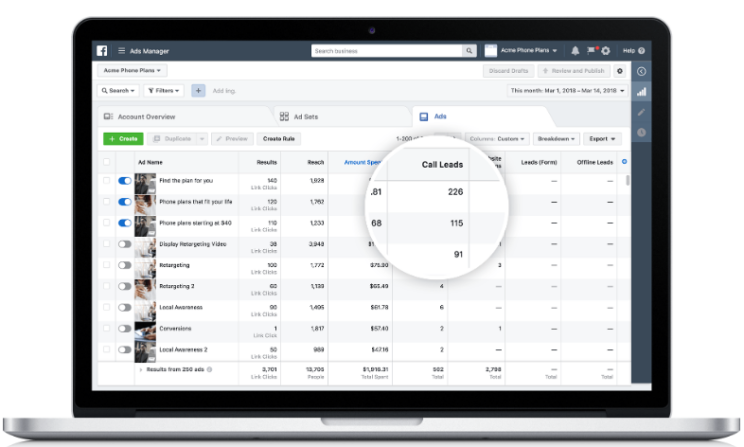Disable the 'Find the plan for you' ad toggle

point(125,181)
